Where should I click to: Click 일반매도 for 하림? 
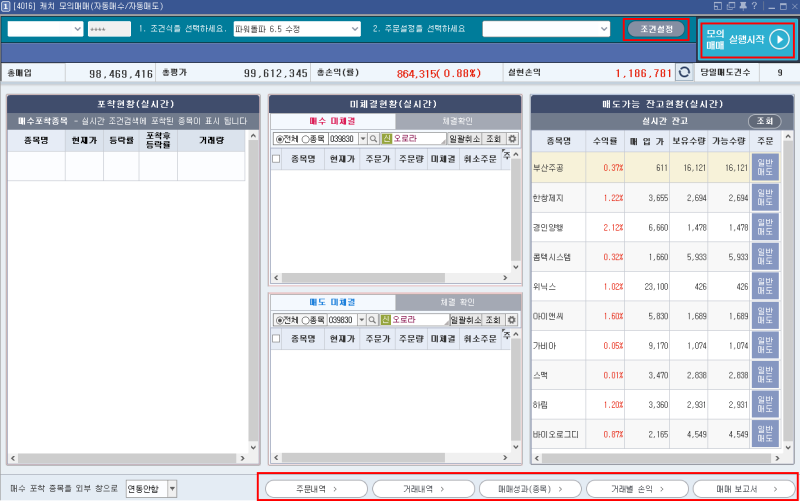click(x=765, y=405)
